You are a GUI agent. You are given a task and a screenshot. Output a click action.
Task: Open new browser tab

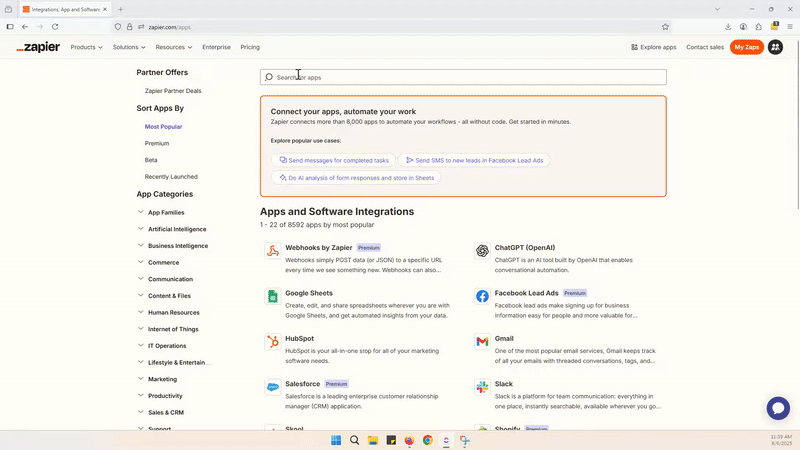pyautogui.click(x=120, y=9)
